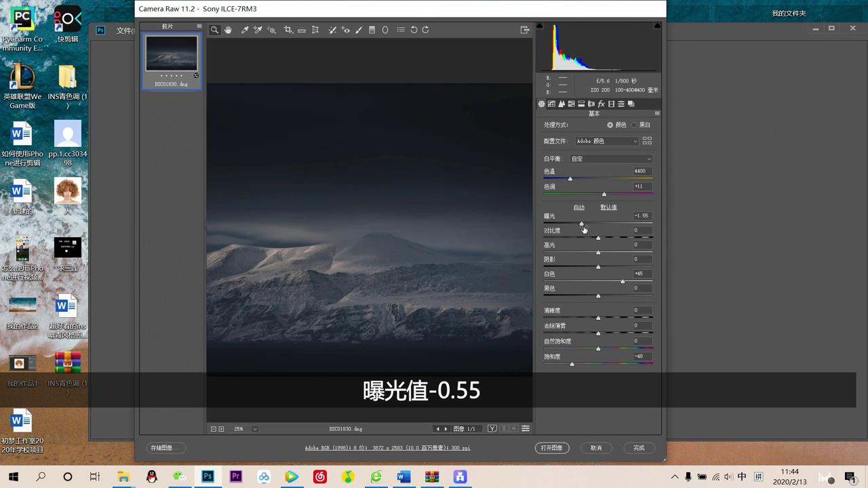Select the DSC01830.dng filmstrip thumbnail
Image resolution: width=868 pixels, height=488 pixels.
[172, 54]
